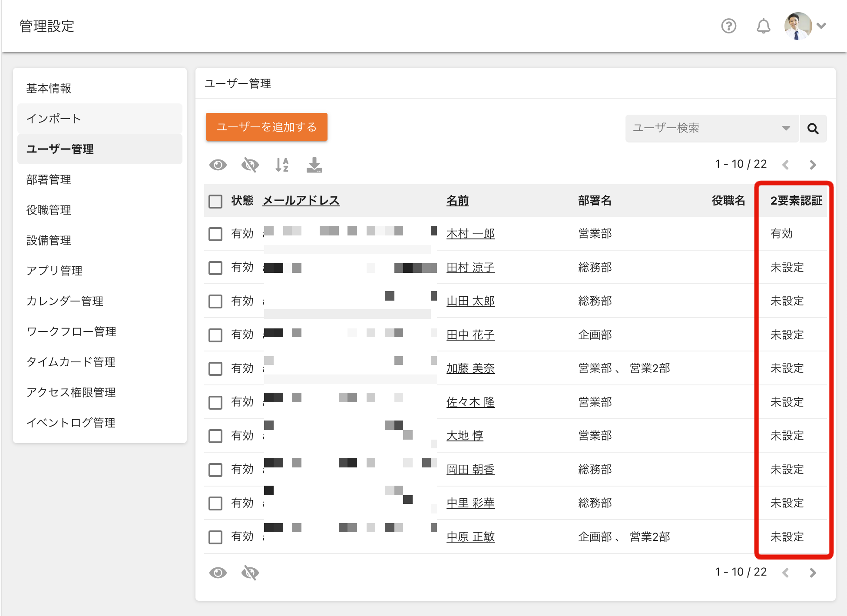847x616 pixels.
Task: Tick the checkbox for 木村 一郎
Action: click(215, 234)
